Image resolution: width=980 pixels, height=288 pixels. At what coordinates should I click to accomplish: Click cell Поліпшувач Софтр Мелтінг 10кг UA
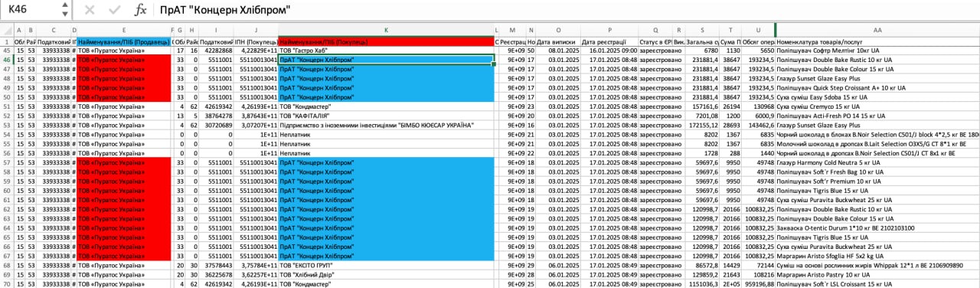[x=877, y=51]
